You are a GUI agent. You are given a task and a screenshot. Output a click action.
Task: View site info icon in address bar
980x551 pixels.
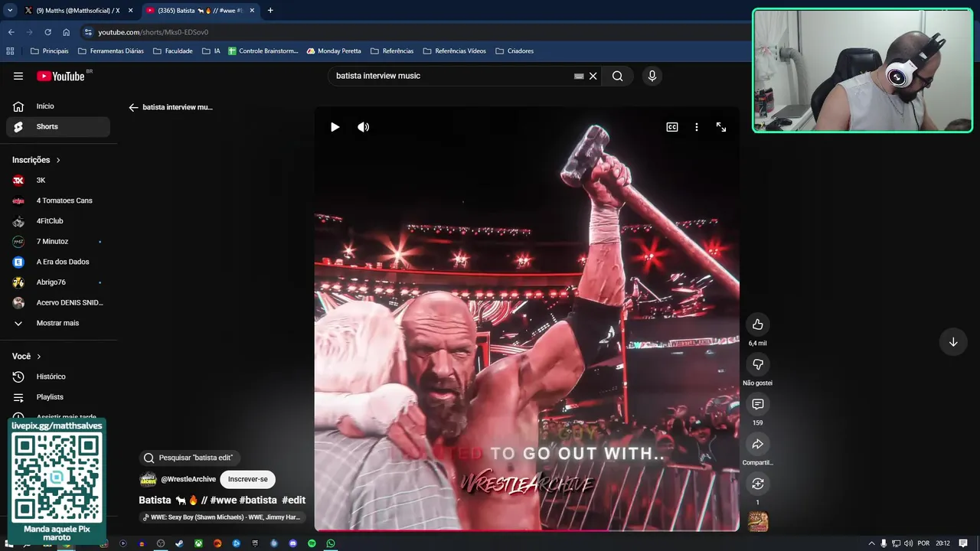(x=88, y=32)
